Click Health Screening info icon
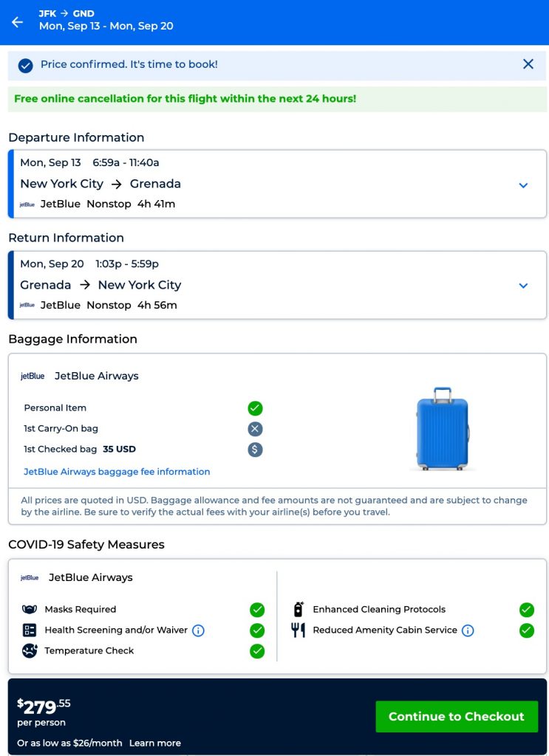 (x=198, y=630)
